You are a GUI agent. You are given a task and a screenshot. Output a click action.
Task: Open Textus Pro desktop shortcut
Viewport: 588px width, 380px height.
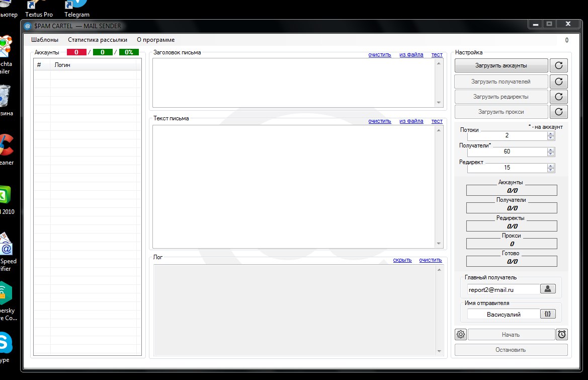[39, 9]
